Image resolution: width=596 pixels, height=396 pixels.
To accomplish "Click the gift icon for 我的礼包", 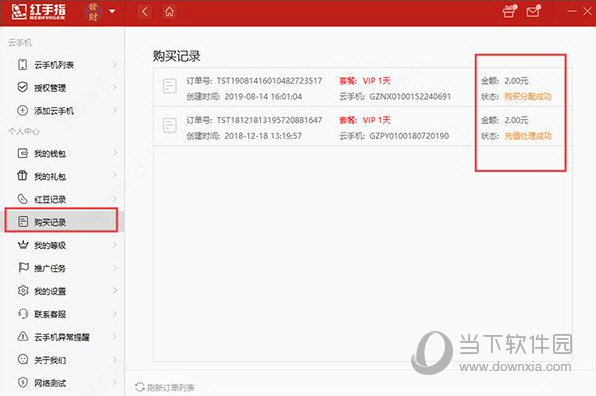I will [x=23, y=176].
